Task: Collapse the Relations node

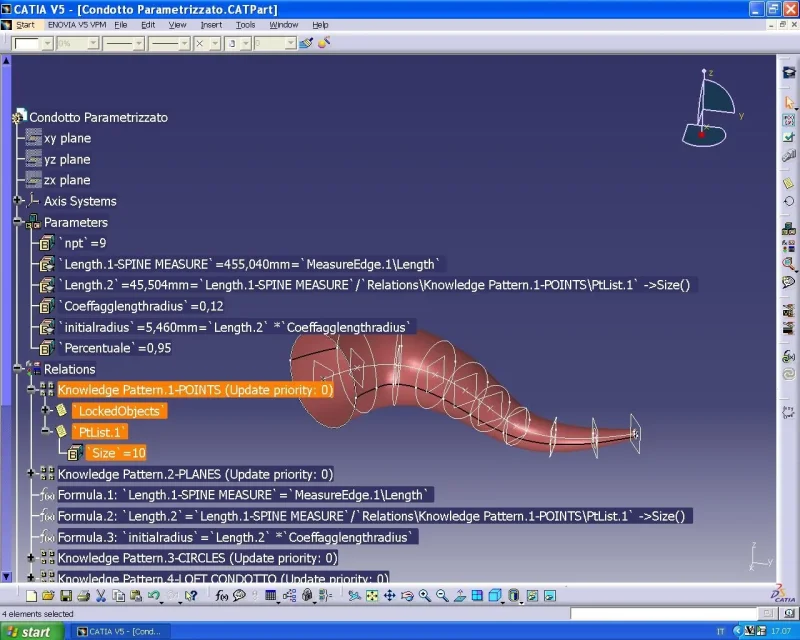Action: tap(17, 368)
